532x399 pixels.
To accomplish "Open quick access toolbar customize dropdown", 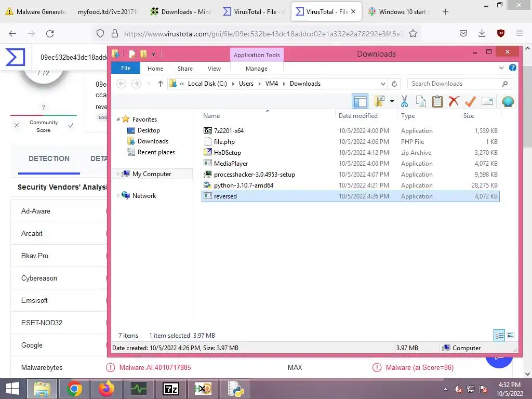I will [153, 54].
